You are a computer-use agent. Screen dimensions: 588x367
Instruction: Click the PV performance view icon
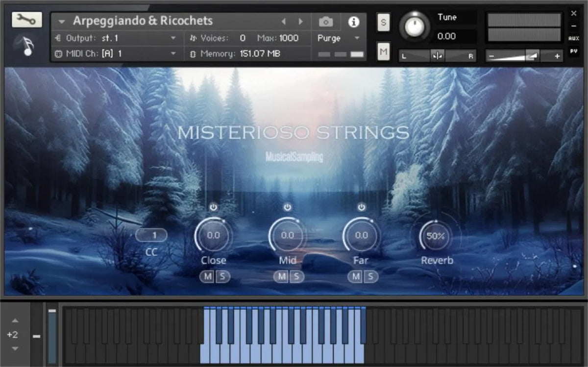[x=574, y=50]
